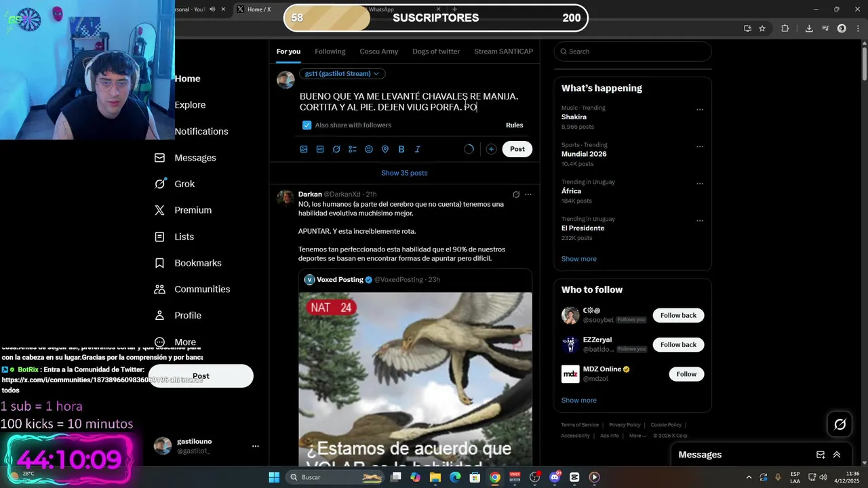Open Grok enhance icon in composer toolbar
This screenshot has height=488, width=868.
click(336, 149)
